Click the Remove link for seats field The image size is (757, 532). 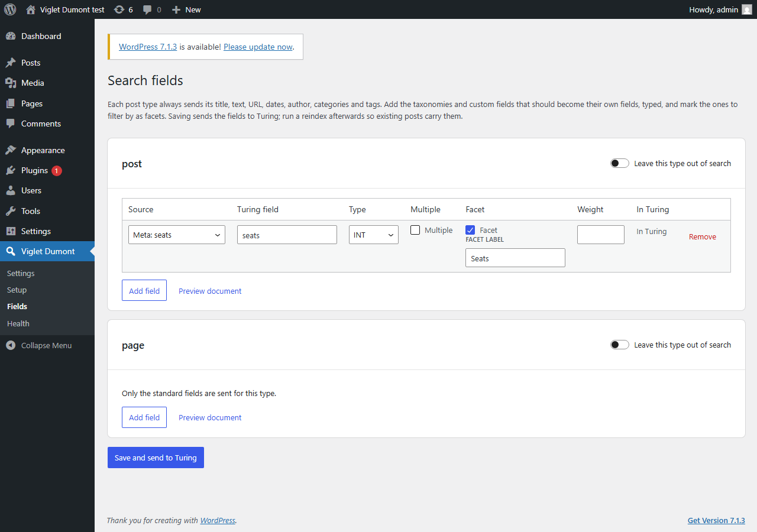703,236
